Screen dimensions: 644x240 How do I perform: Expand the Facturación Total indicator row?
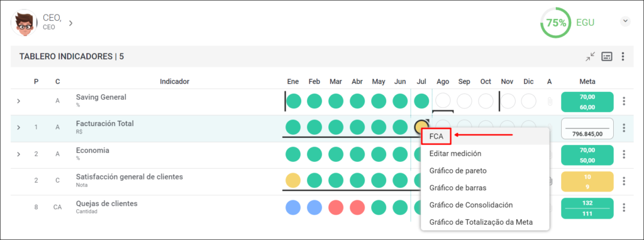[x=18, y=128]
